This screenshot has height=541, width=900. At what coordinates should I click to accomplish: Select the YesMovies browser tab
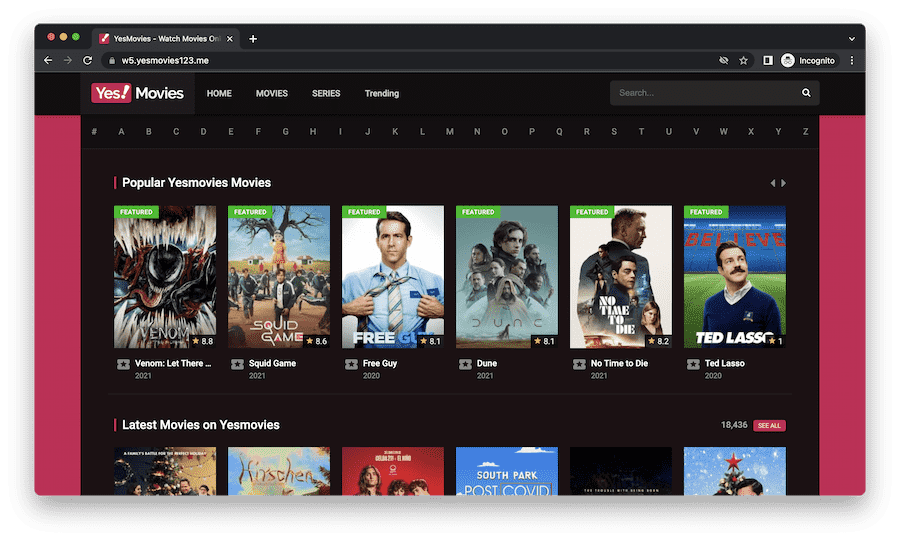click(x=166, y=38)
